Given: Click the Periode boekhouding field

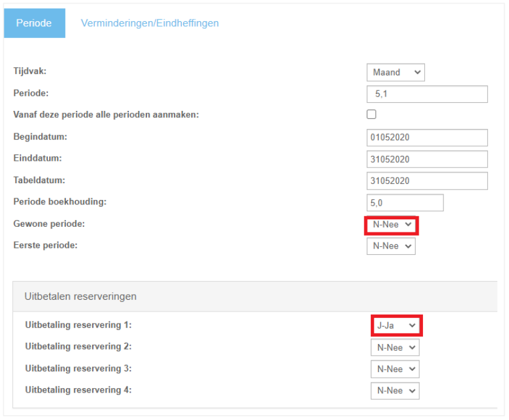Looking at the screenshot, I should pyautogui.click(x=405, y=203).
